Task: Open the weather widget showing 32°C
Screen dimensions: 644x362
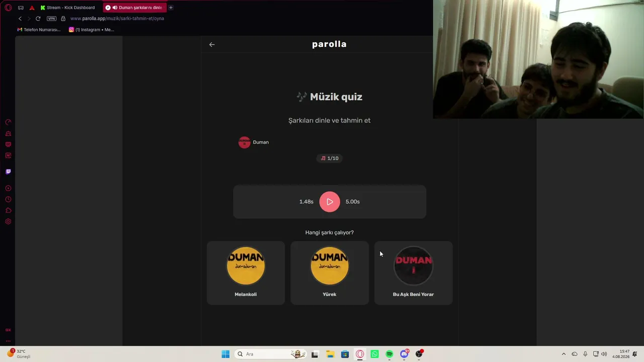Action: point(19,354)
